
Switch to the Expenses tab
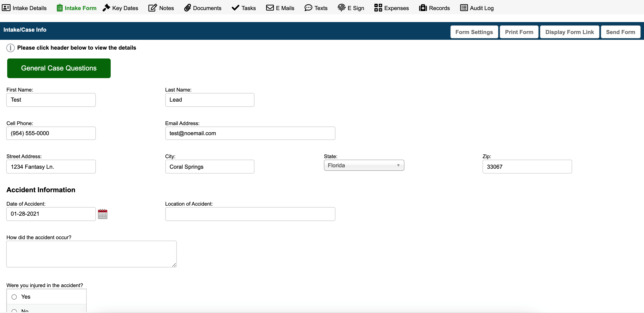[391, 8]
